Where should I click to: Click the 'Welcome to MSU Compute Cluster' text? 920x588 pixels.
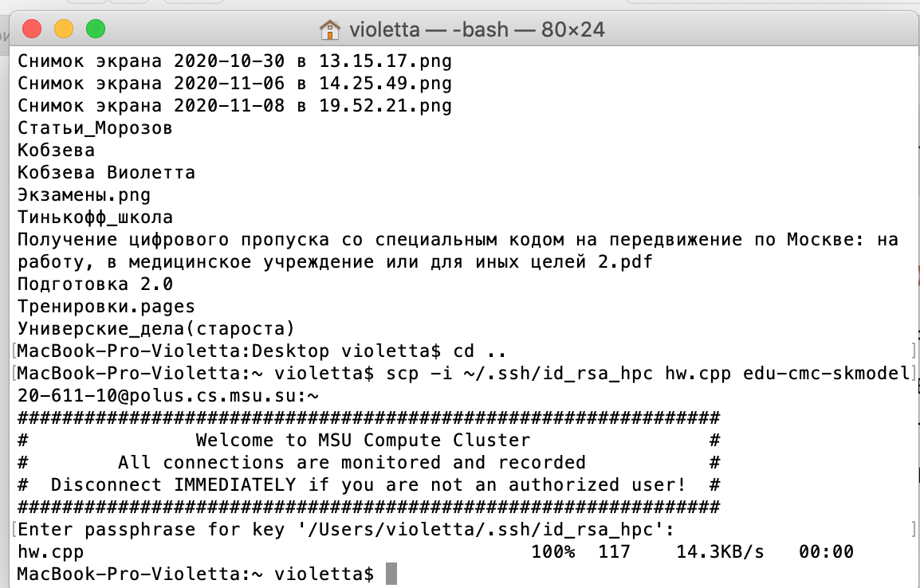363,441
